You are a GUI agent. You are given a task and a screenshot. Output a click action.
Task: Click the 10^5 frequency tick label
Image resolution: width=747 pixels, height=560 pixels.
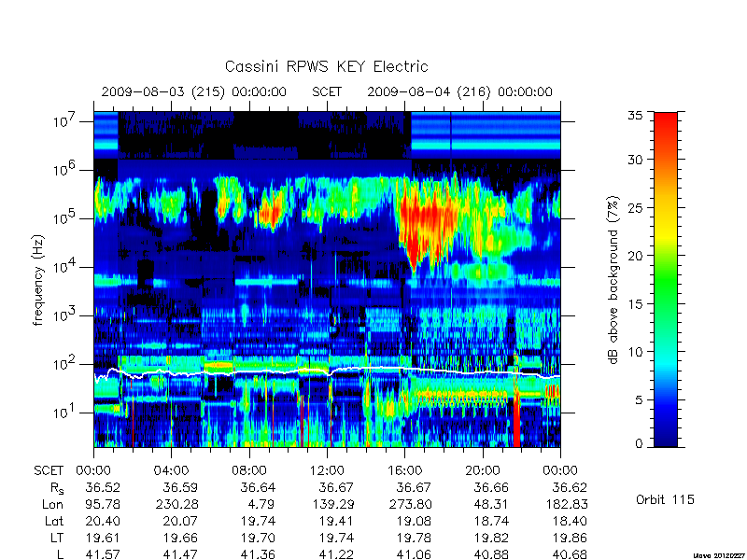tap(63, 218)
